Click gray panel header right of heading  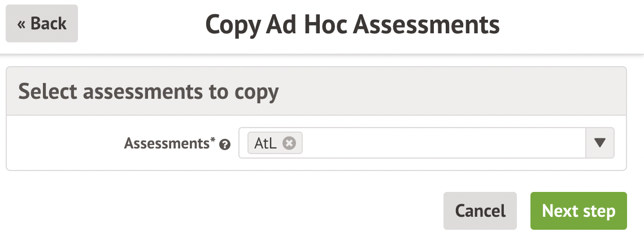pos(452,91)
